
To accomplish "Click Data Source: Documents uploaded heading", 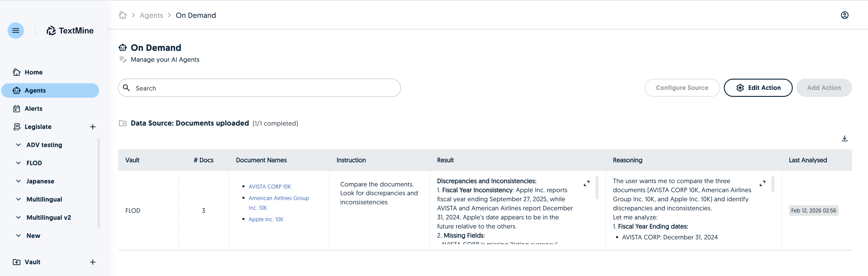I will [190, 123].
